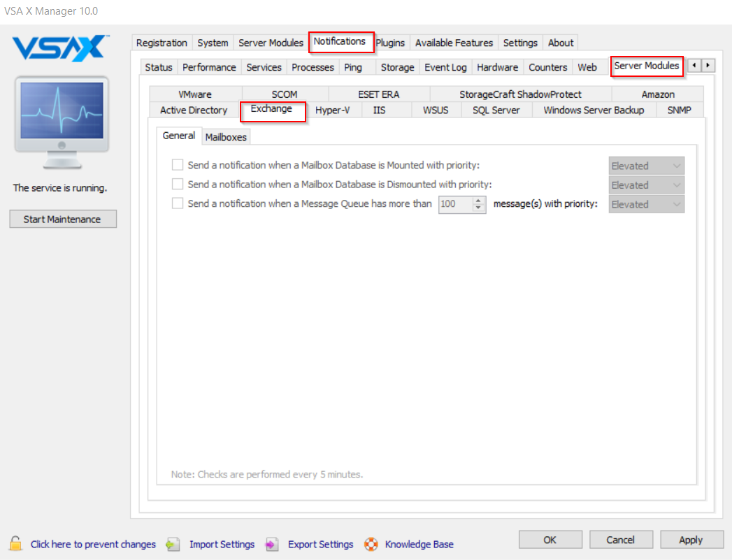Screen dimensions: 732x560
Task: Select the Exchange module tab
Action: [272, 110]
